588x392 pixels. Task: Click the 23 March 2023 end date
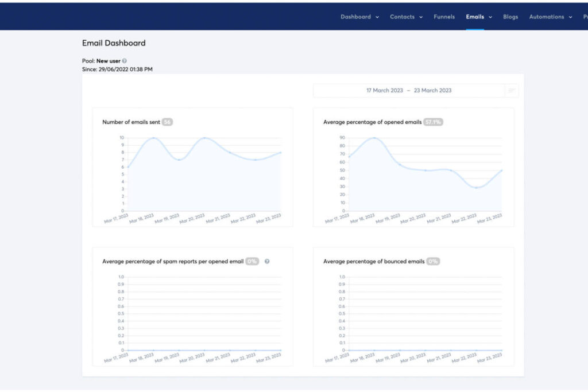pos(432,91)
